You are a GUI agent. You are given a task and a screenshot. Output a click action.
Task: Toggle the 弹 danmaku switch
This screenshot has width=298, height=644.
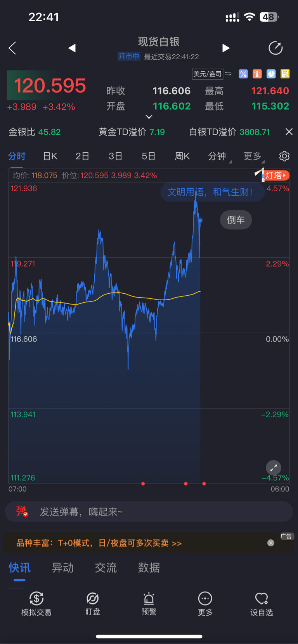[x=22, y=511]
